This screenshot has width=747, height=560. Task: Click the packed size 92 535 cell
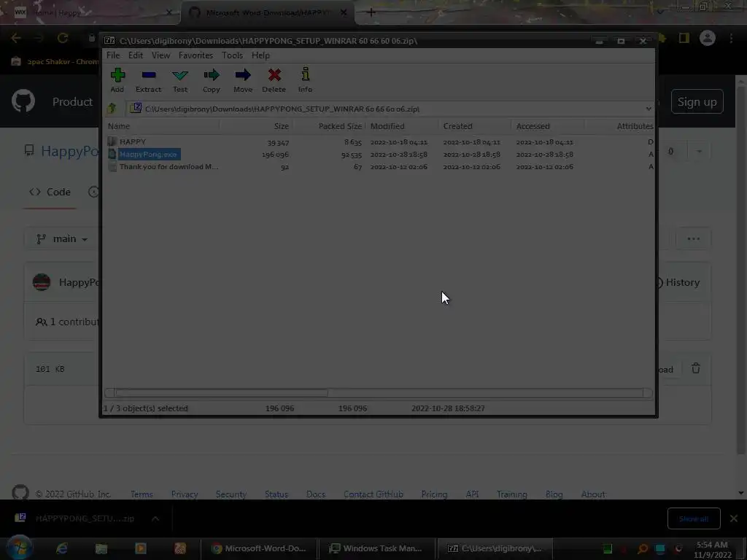pos(352,155)
